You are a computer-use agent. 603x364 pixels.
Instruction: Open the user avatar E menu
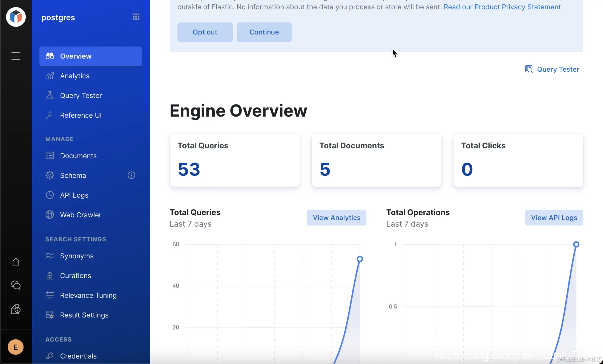tap(16, 347)
